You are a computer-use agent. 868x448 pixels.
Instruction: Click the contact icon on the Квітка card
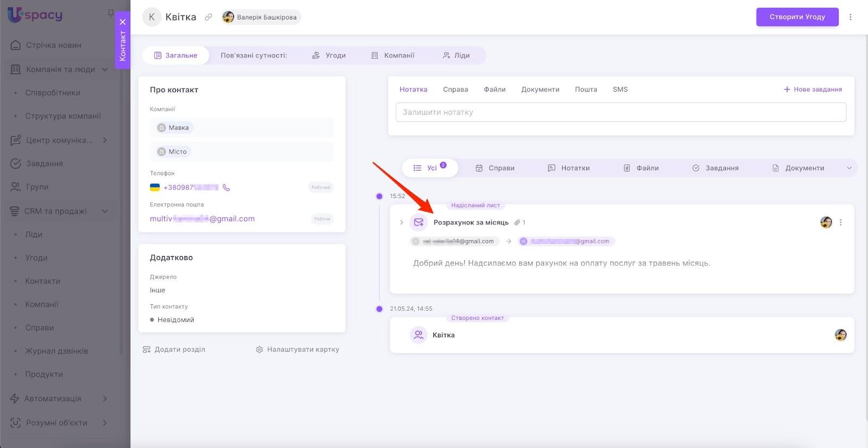tap(418, 335)
